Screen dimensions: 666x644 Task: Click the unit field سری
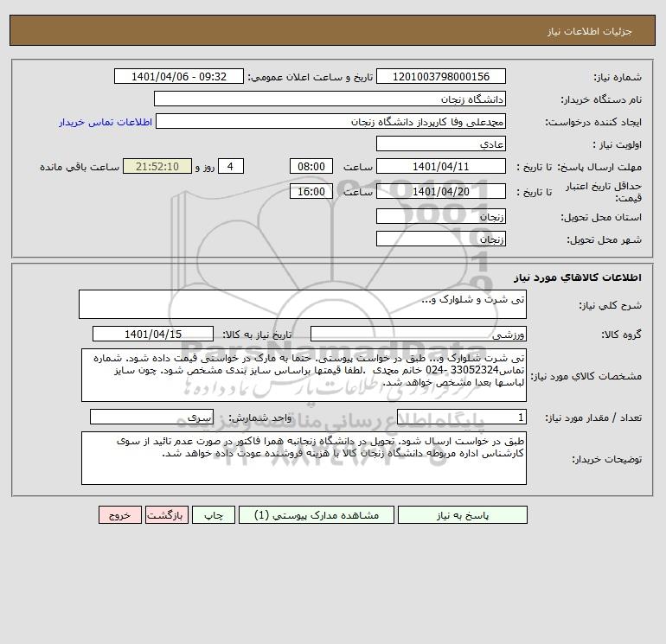click(x=151, y=418)
